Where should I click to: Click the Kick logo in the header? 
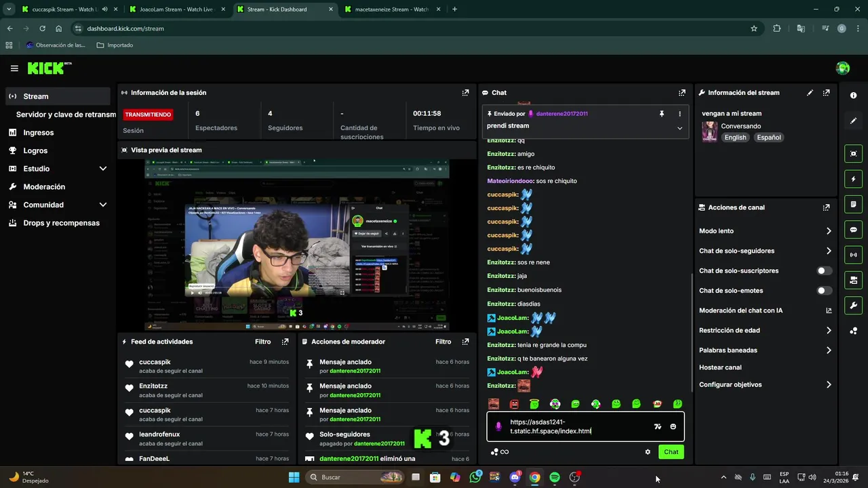tap(49, 68)
